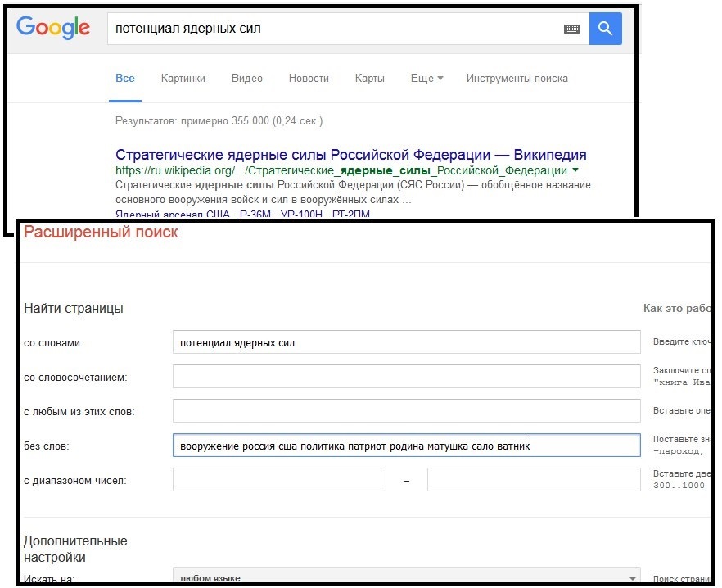Switch to the Картинки tab

point(183,79)
